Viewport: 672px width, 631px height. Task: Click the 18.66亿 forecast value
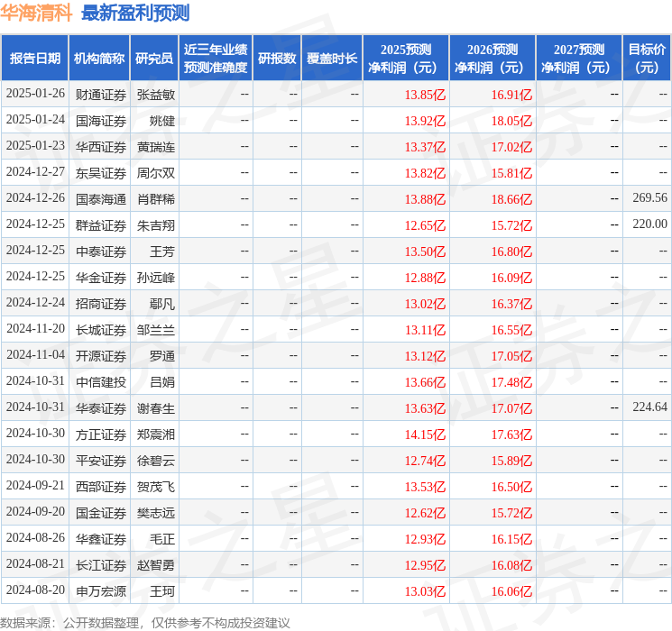tap(511, 199)
